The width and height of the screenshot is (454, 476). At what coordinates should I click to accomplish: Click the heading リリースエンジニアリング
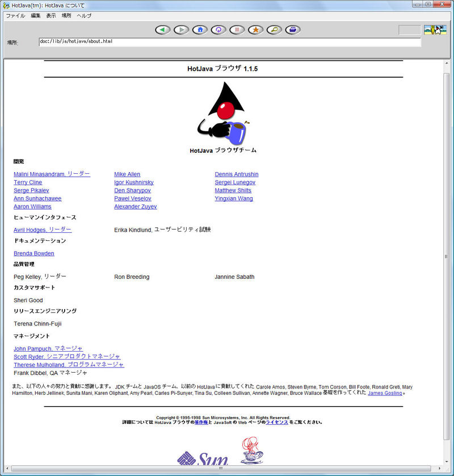click(x=45, y=311)
